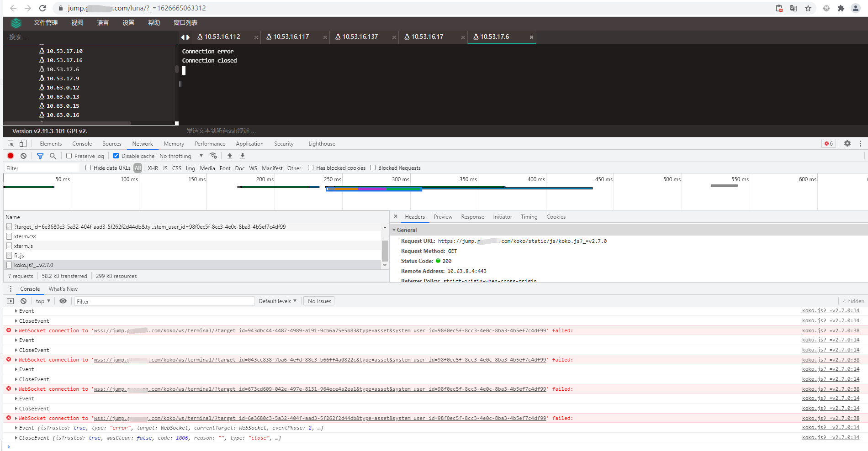This screenshot has width=868, height=451.
Task: Open the 文件管理 menu
Action: [x=46, y=23]
